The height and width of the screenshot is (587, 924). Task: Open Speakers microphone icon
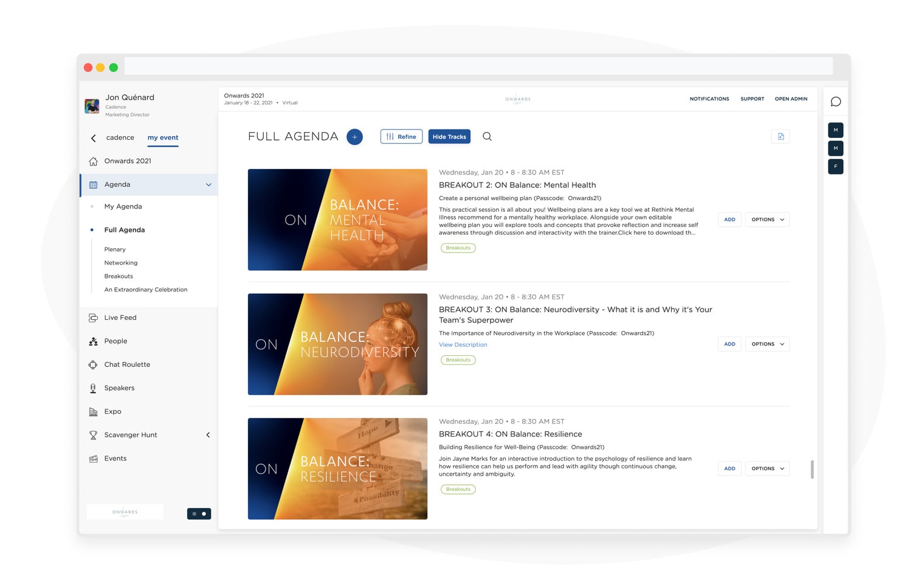click(93, 388)
